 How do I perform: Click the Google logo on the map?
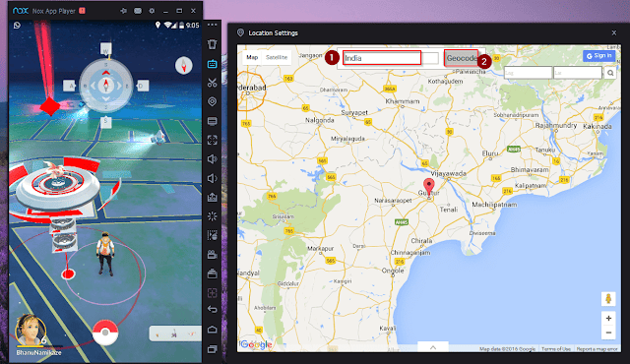coord(256,344)
